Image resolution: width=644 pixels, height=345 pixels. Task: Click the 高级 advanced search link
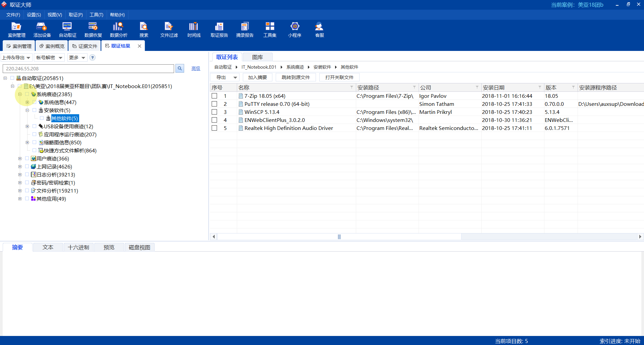[x=196, y=68]
